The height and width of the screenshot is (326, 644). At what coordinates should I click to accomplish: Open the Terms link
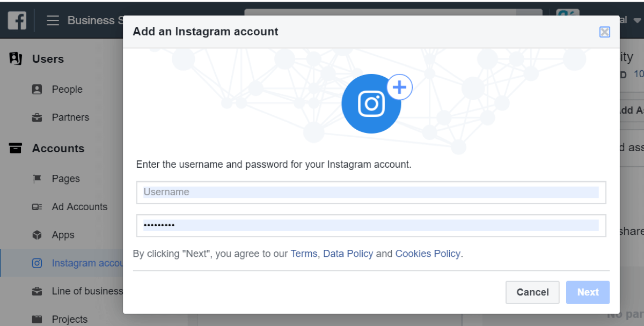pyautogui.click(x=304, y=254)
